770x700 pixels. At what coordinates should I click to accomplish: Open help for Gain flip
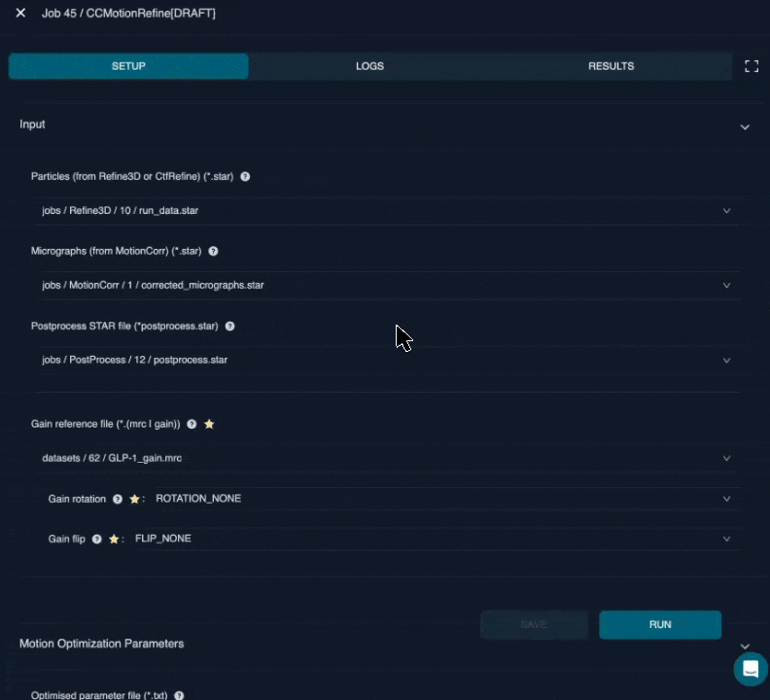click(x=97, y=539)
